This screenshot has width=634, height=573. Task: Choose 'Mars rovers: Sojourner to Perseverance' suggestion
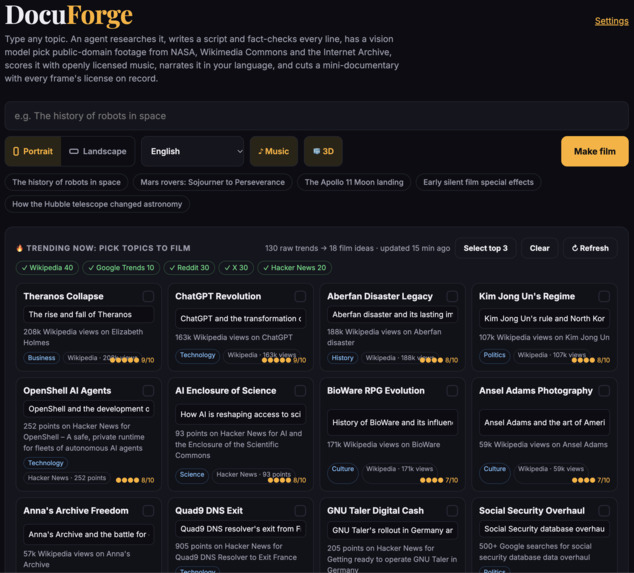pyautogui.click(x=213, y=182)
